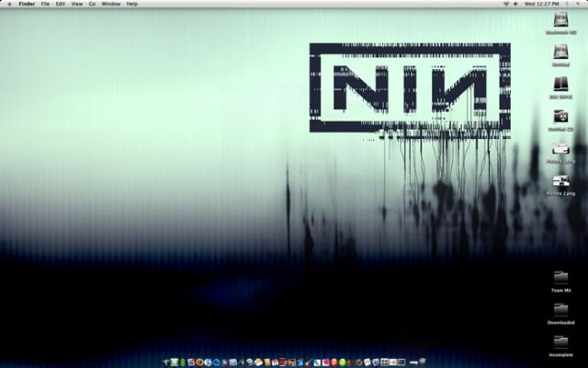This screenshot has width=588, height=368.
Task: Select the image file above Picture 2.png
Action: click(561, 149)
